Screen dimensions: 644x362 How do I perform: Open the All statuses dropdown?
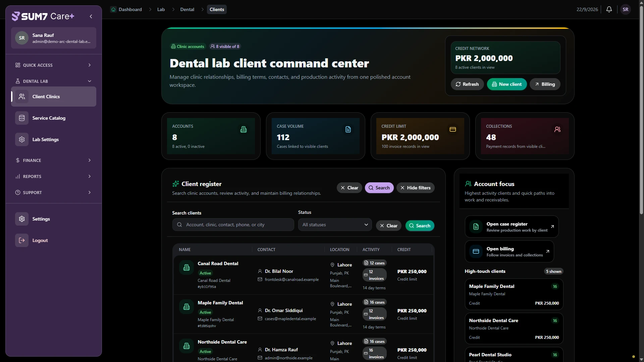tap(335, 225)
